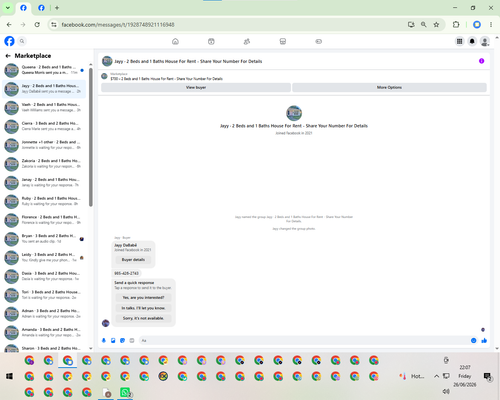Click the View buyer button

(x=196, y=87)
